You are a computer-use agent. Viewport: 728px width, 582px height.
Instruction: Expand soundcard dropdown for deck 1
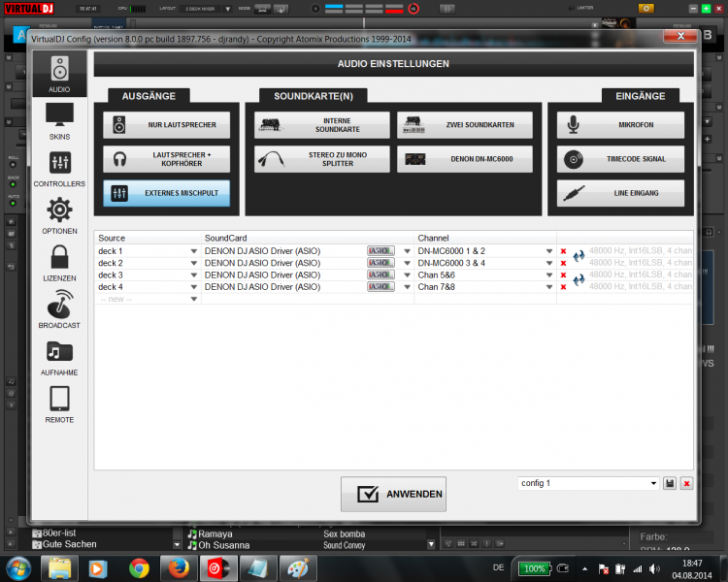click(x=407, y=251)
